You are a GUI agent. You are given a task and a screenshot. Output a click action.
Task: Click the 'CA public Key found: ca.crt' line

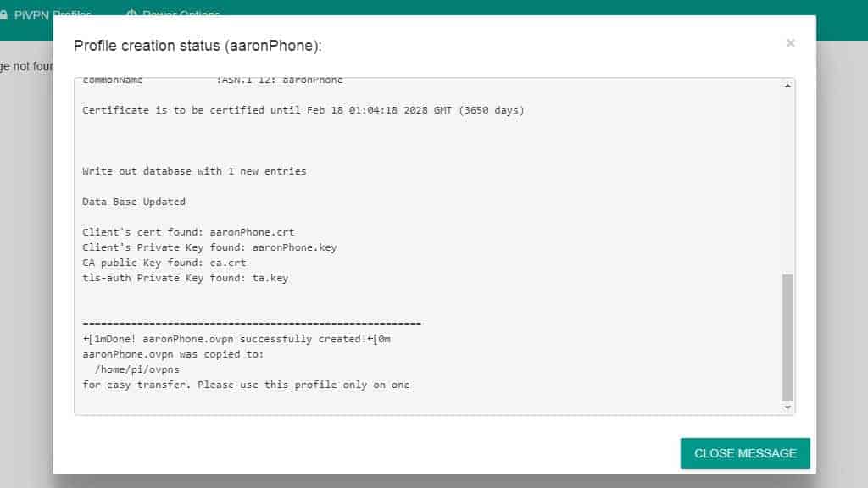pyautogui.click(x=164, y=263)
